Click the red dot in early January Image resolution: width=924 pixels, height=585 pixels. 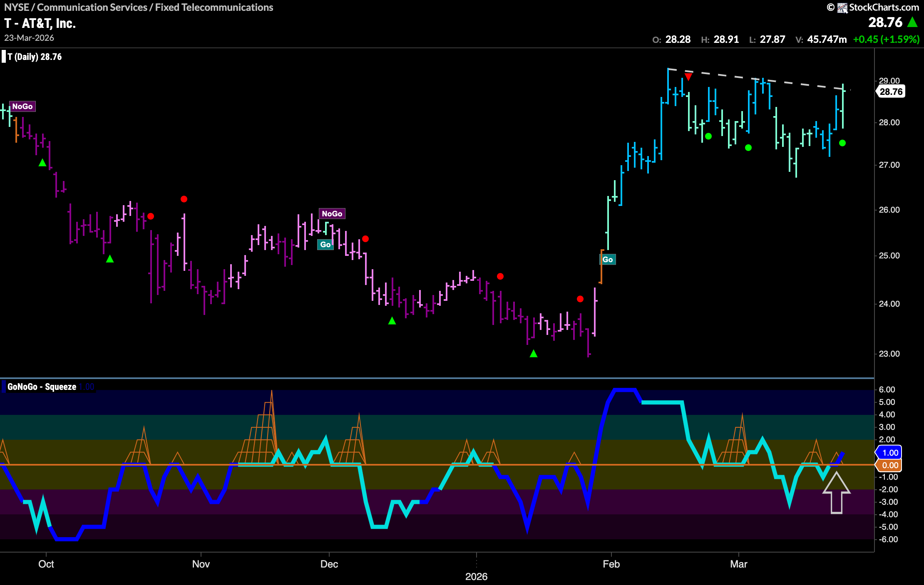click(x=500, y=276)
